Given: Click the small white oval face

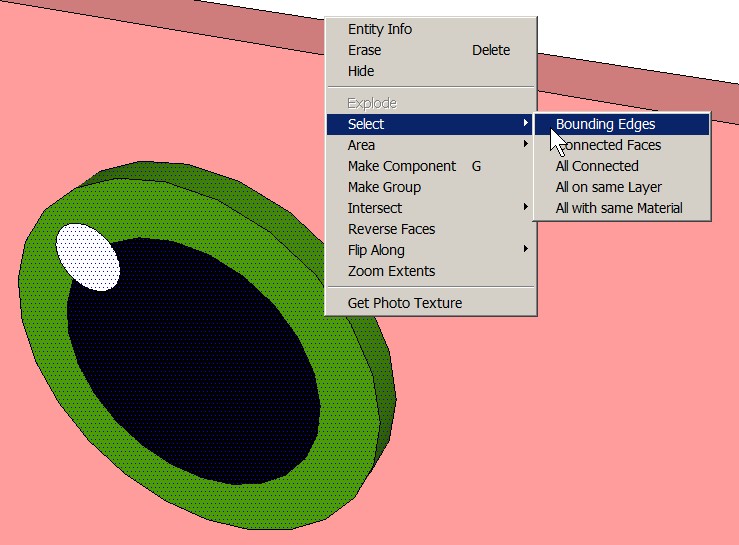Looking at the screenshot, I should 87,257.
